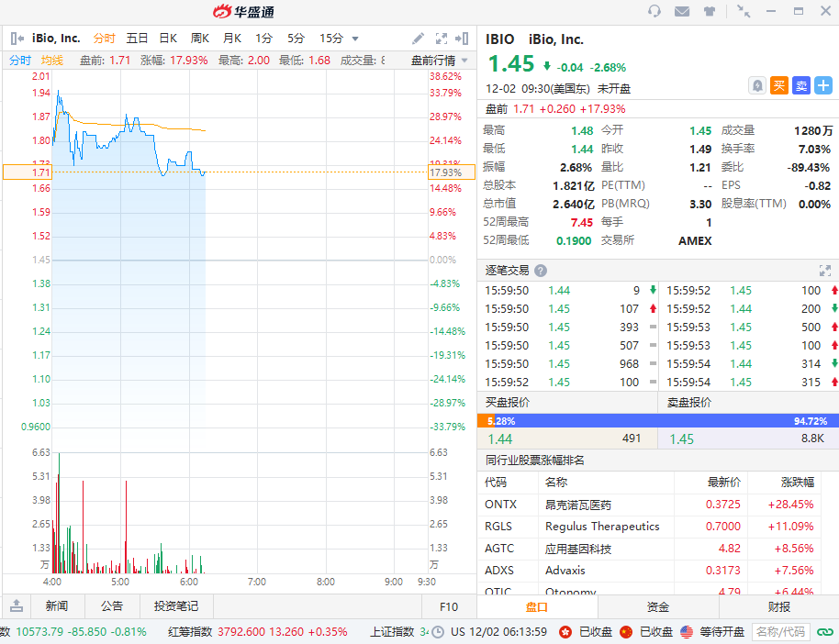This screenshot has width=839, height=644.
Task: Click the 1.45 ask price row
Action: [748, 439]
